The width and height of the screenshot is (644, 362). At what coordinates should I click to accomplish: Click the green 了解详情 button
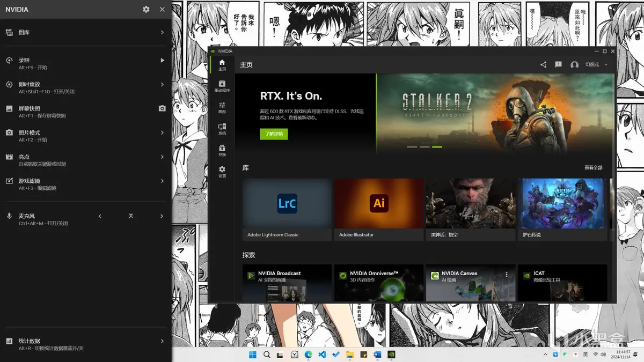click(x=274, y=134)
